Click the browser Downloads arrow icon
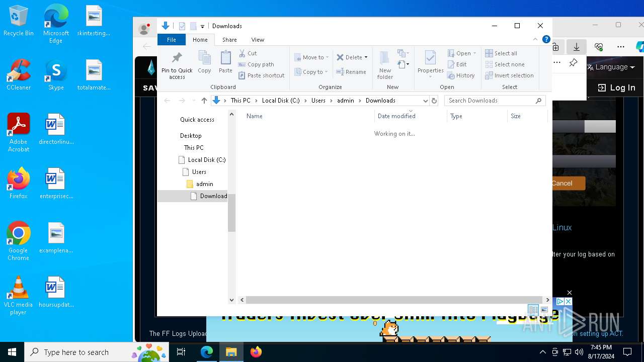Image resolution: width=644 pixels, height=362 pixels. click(x=577, y=47)
